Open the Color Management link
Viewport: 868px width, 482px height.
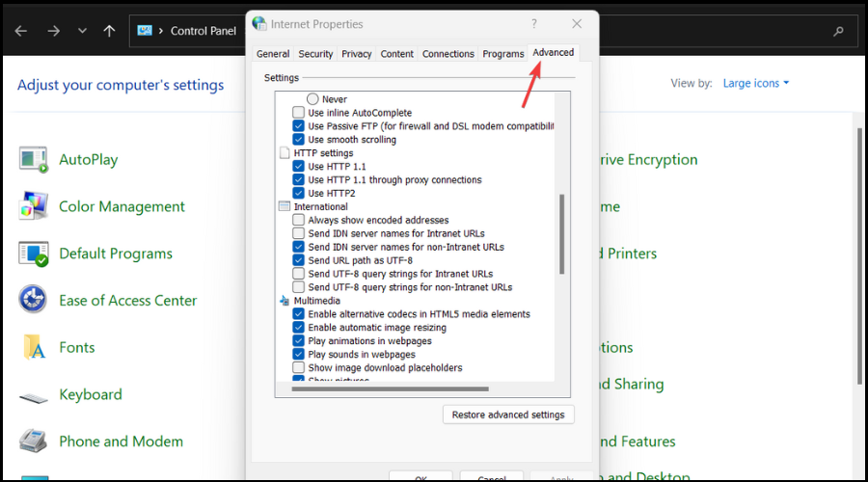pyautogui.click(x=122, y=206)
